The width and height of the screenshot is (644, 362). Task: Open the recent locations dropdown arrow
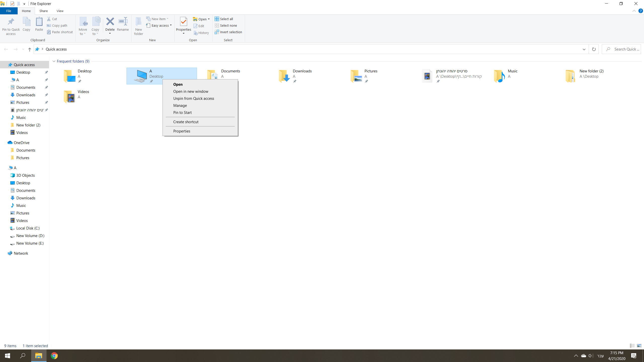click(x=23, y=49)
